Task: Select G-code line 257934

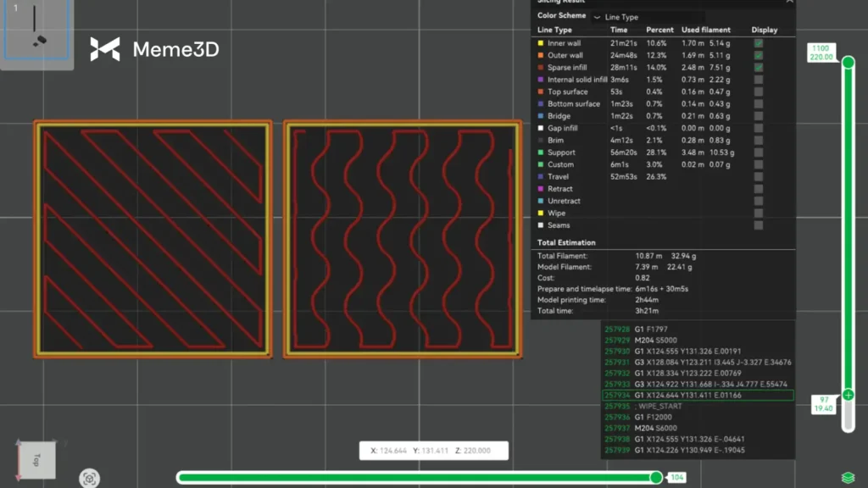Action: tap(697, 395)
